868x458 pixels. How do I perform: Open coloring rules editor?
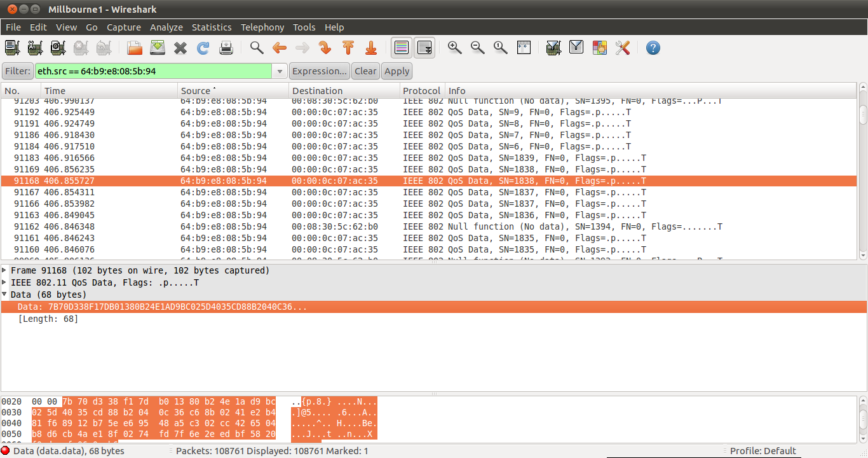point(599,48)
